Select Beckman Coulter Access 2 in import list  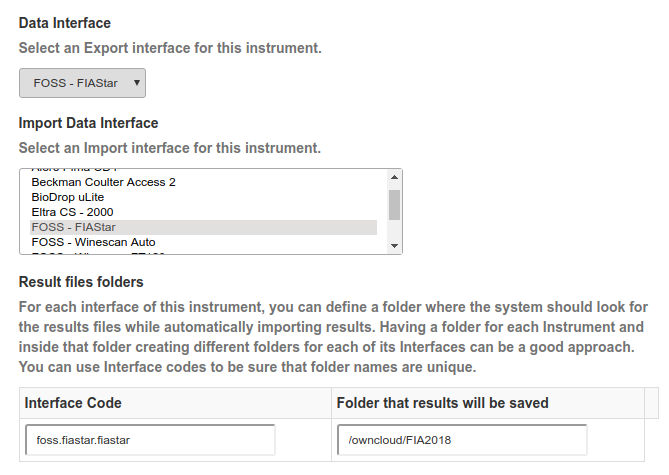tap(103, 182)
